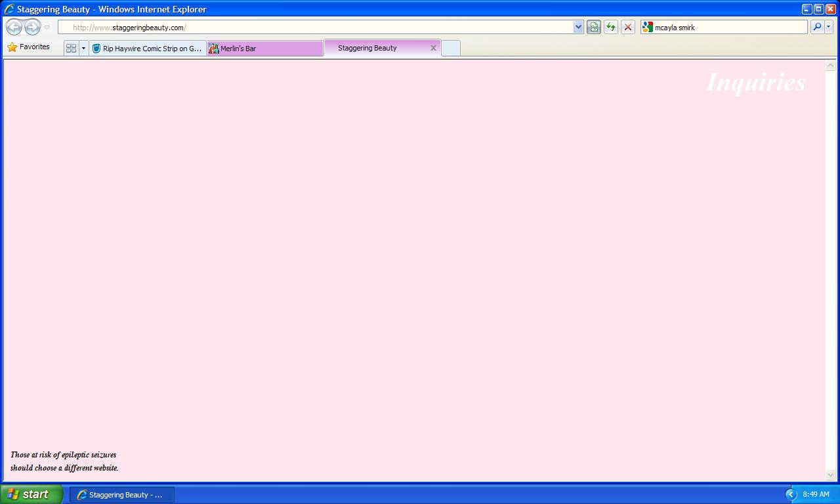Minimize the Internet Explorer window
Viewport: 840px width, 504px height.
click(x=807, y=9)
